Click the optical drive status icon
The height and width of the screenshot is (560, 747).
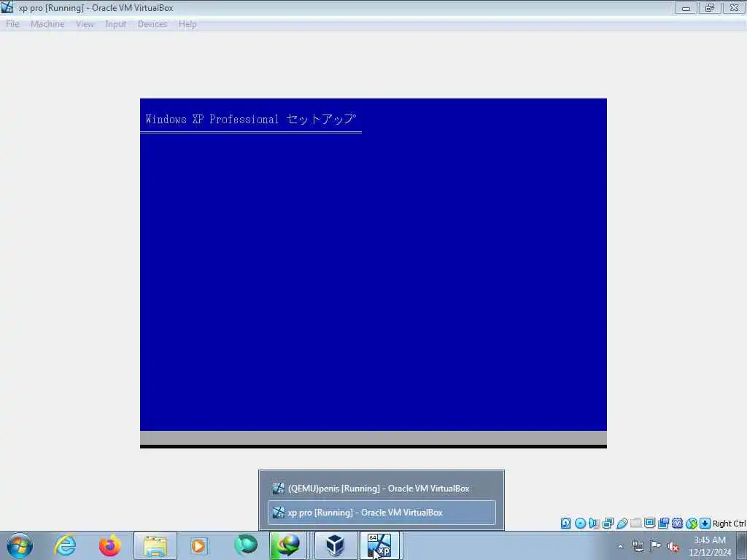580,524
